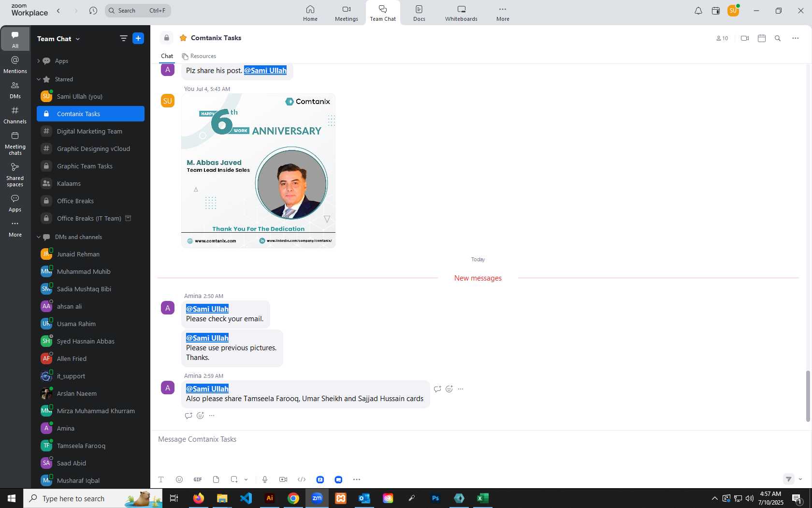
Task: Open Meeting chats in the sidebar
Action: click(x=15, y=143)
